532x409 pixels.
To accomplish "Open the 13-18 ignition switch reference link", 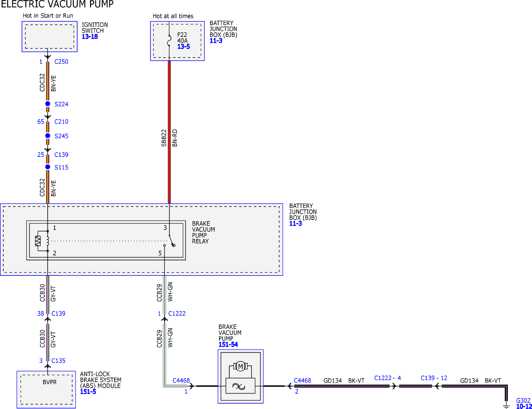I will [x=90, y=37].
